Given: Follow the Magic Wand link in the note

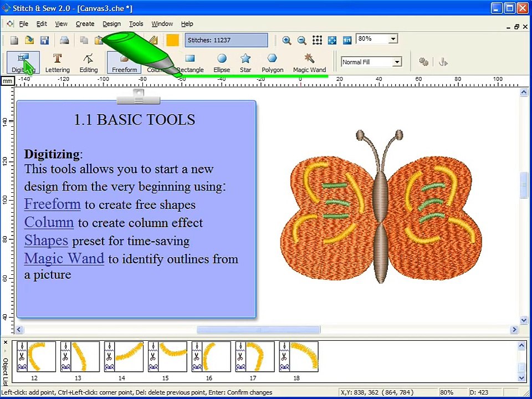Looking at the screenshot, I should (64, 258).
